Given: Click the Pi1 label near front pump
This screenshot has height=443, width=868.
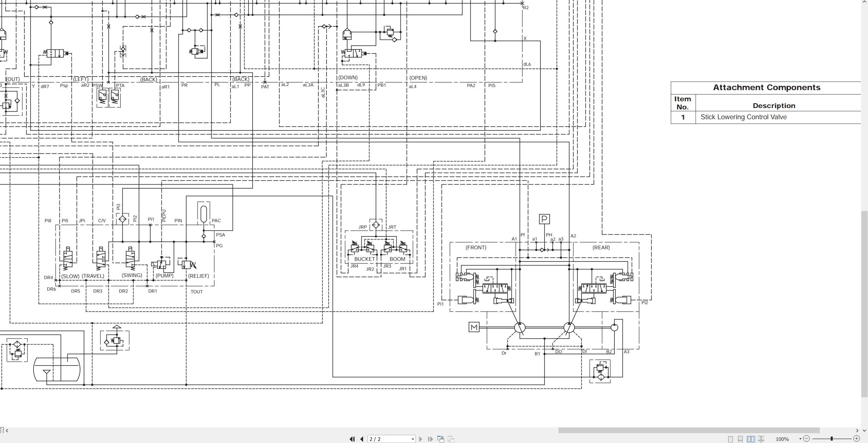Looking at the screenshot, I should pos(440,304).
